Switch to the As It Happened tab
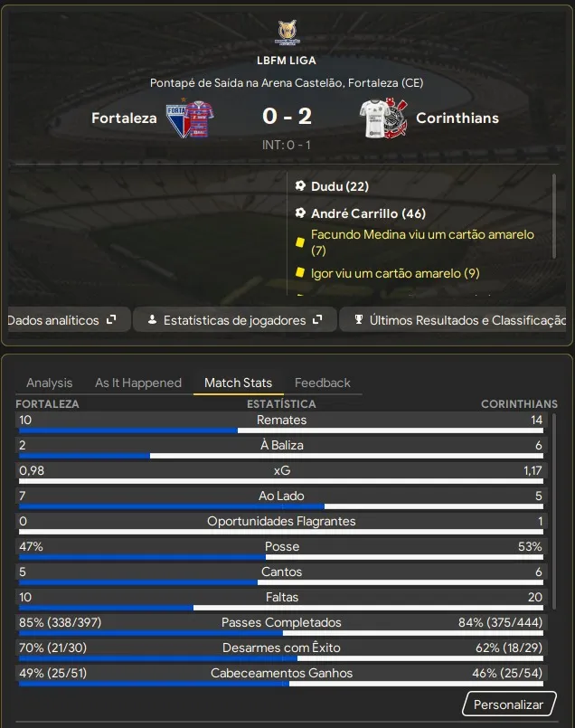This screenshot has height=728, width=575. pyautogui.click(x=138, y=383)
